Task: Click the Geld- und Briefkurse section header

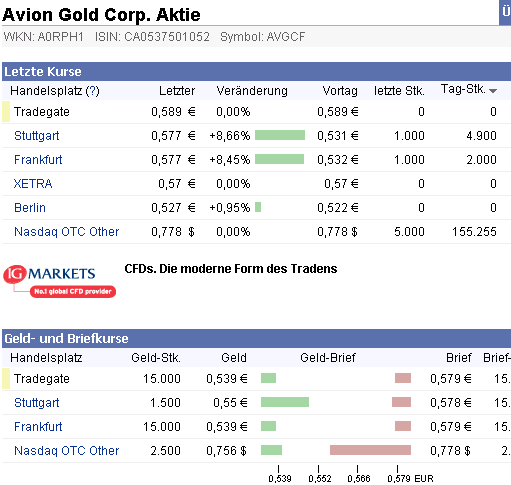Action: pyautogui.click(x=256, y=338)
